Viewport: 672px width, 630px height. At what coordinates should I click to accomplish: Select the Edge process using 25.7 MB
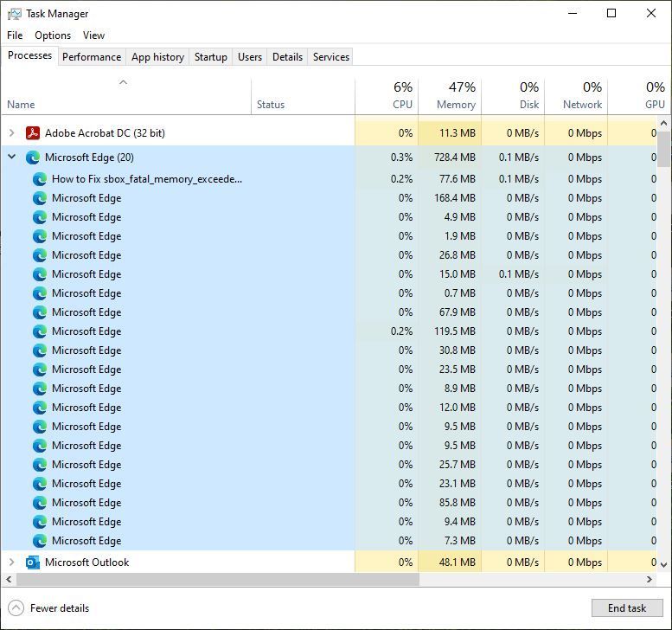click(329, 465)
